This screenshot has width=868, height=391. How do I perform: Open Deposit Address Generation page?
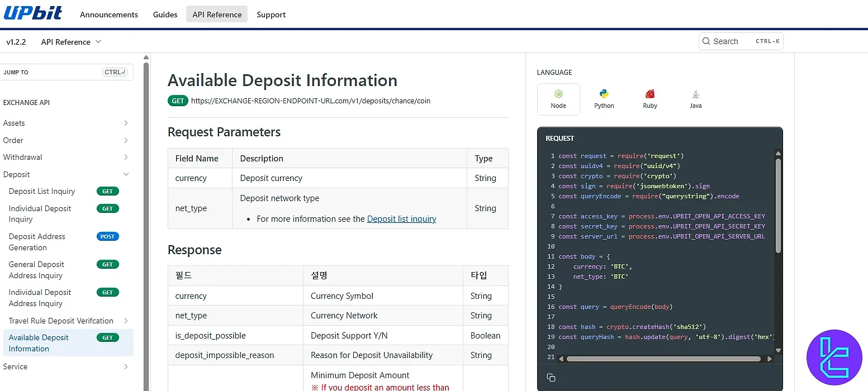tap(37, 242)
